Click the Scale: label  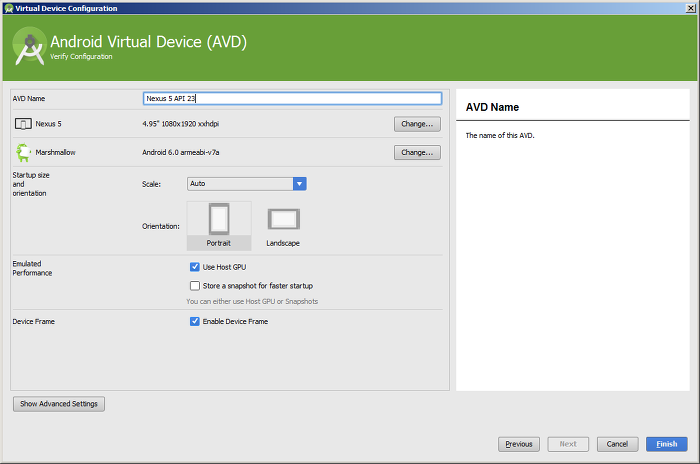(x=151, y=184)
